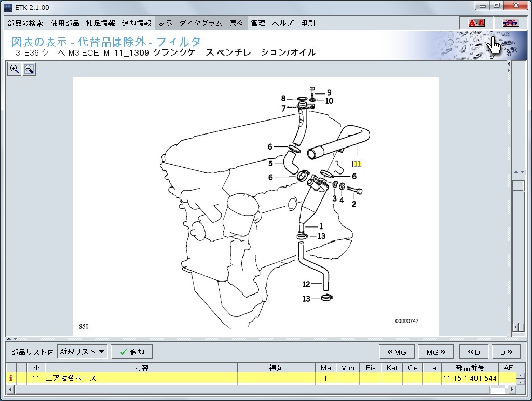Click the red A icon in menu bar
The image size is (532, 401).
(476, 23)
